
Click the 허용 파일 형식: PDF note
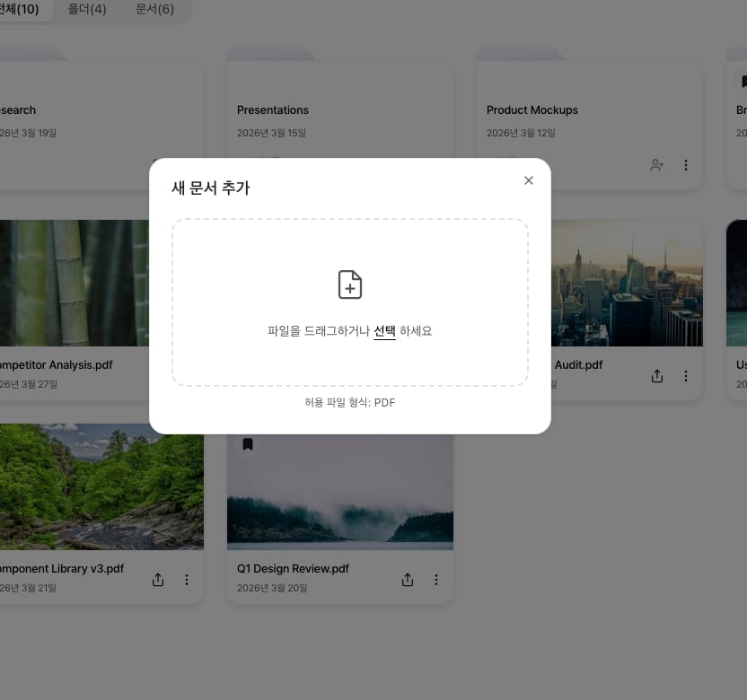point(350,403)
